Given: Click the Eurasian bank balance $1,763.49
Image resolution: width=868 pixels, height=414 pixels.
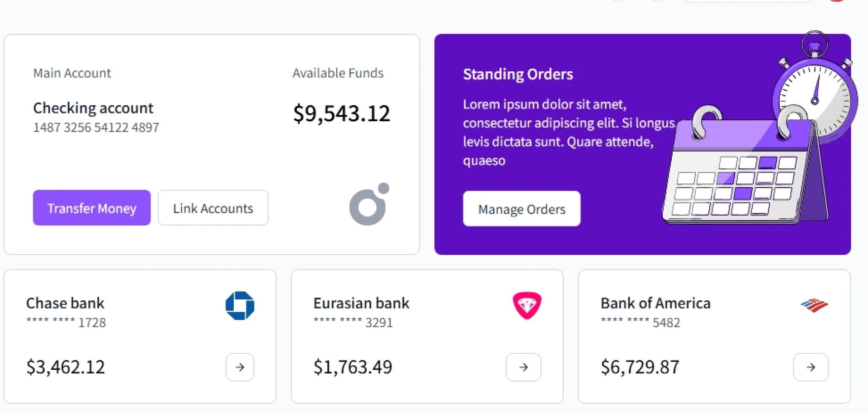Looking at the screenshot, I should [353, 367].
